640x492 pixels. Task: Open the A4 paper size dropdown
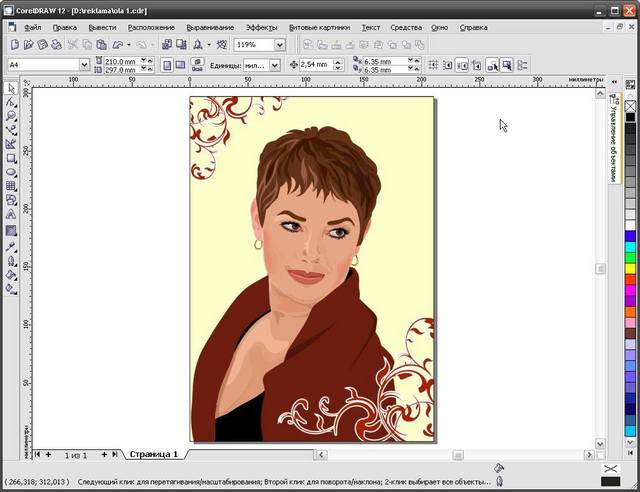pos(84,65)
